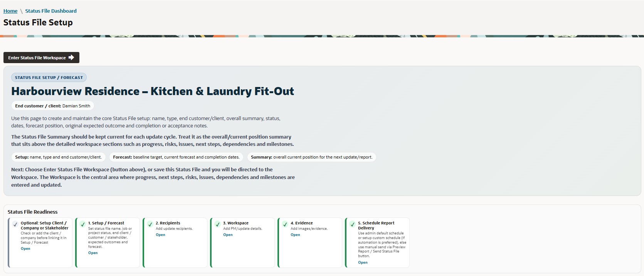Click the green checkmark on Evidence card
The width and height of the screenshot is (644, 276).
click(x=285, y=224)
